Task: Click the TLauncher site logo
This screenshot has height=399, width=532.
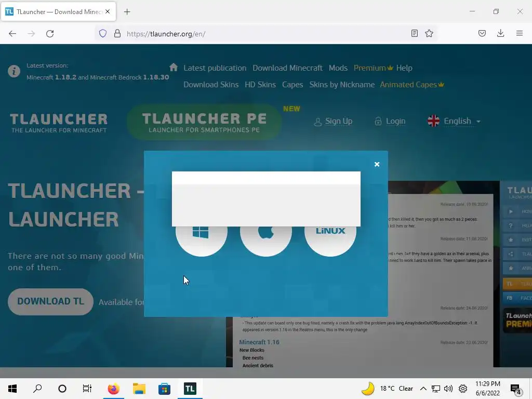Action: click(59, 123)
